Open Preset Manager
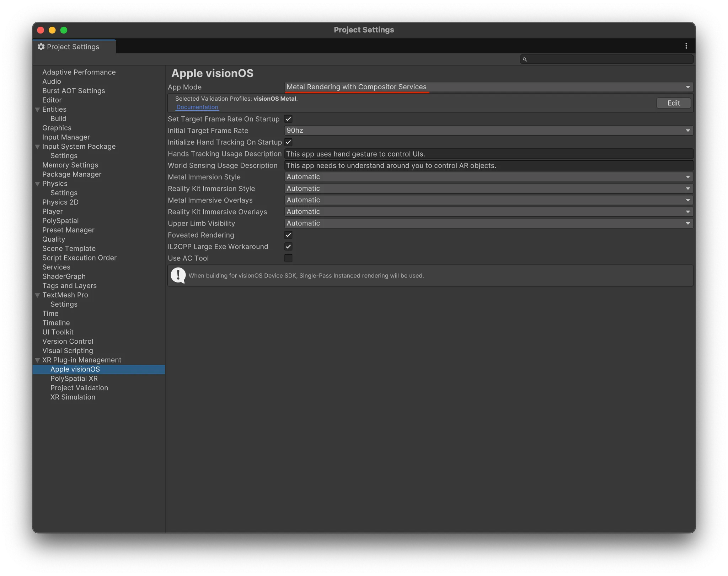The height and width of the screenshot is (576, 728). (x=68, y=230)
